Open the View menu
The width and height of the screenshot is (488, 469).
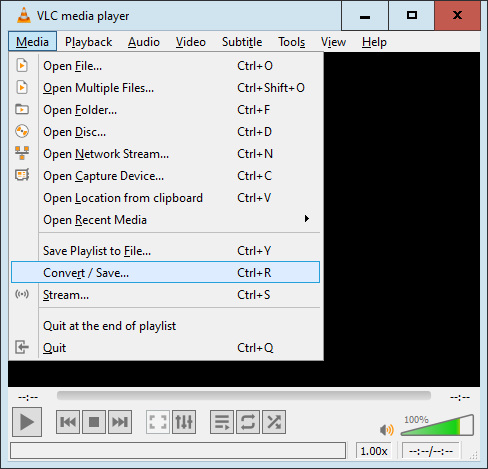tap(333, 42)
